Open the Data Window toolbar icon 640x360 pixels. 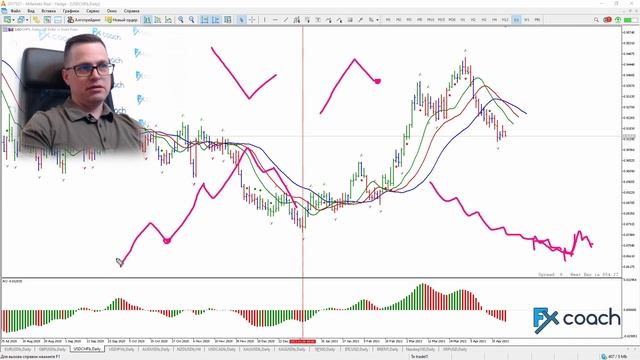point(47,20)
